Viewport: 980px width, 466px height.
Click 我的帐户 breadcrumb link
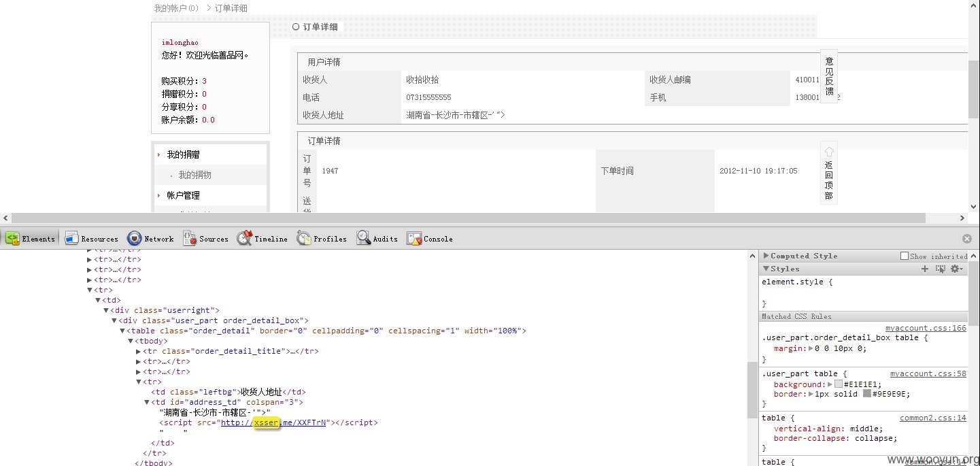176,8
